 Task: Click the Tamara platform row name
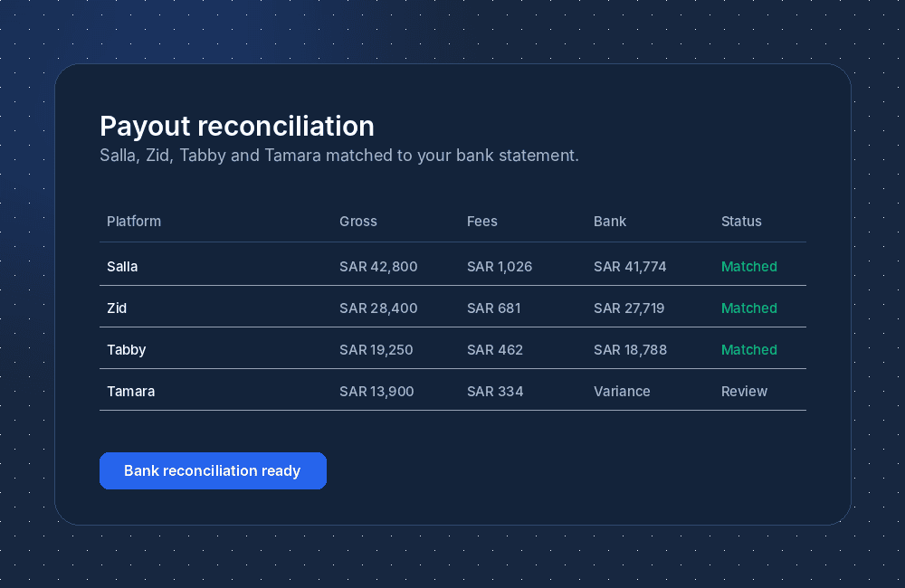pyautogui.click(x=131, y=391)
